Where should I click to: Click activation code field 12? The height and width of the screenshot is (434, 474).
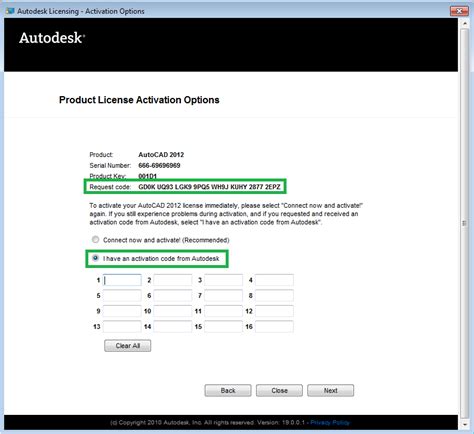click(x=274, y=311)
